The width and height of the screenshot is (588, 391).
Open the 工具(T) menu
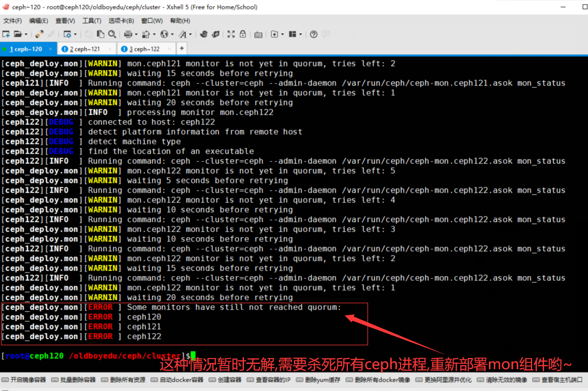coord(92,21)
